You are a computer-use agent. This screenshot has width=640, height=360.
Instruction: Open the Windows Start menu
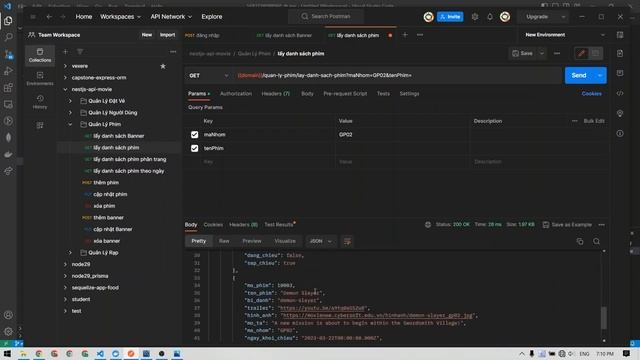7,353
